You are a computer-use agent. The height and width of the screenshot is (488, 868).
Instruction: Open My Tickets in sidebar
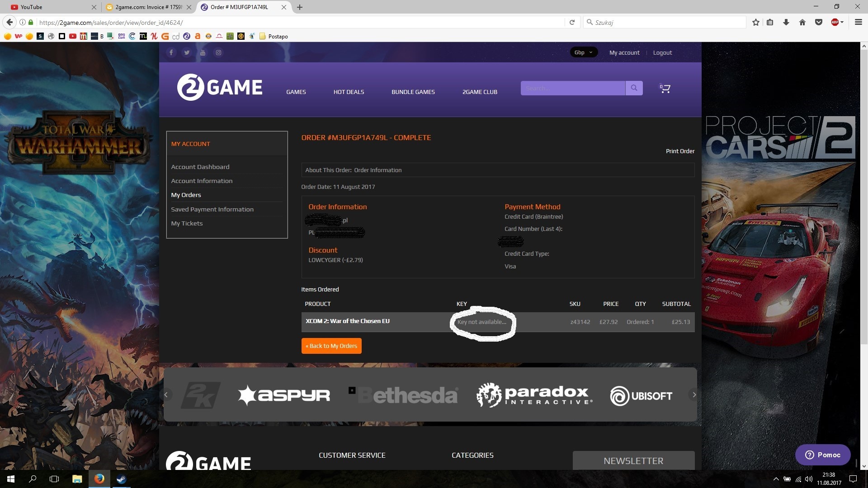coord(187,223)
